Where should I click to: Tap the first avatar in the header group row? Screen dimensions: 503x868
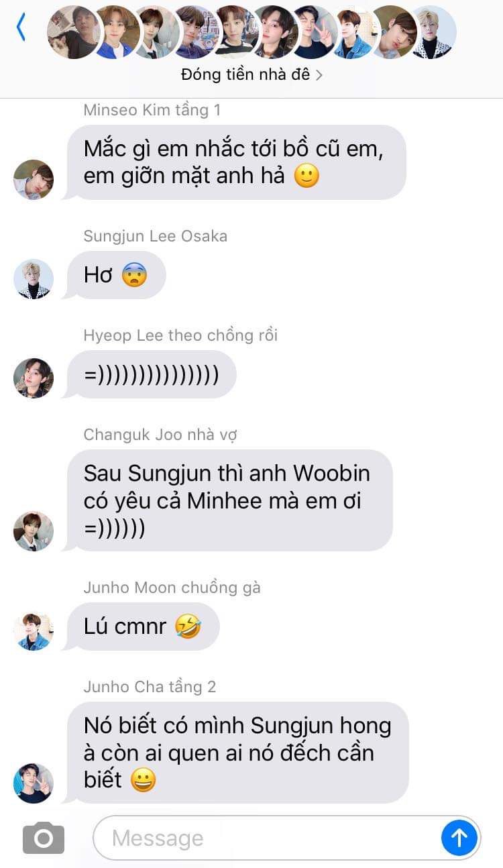[74, 32]
